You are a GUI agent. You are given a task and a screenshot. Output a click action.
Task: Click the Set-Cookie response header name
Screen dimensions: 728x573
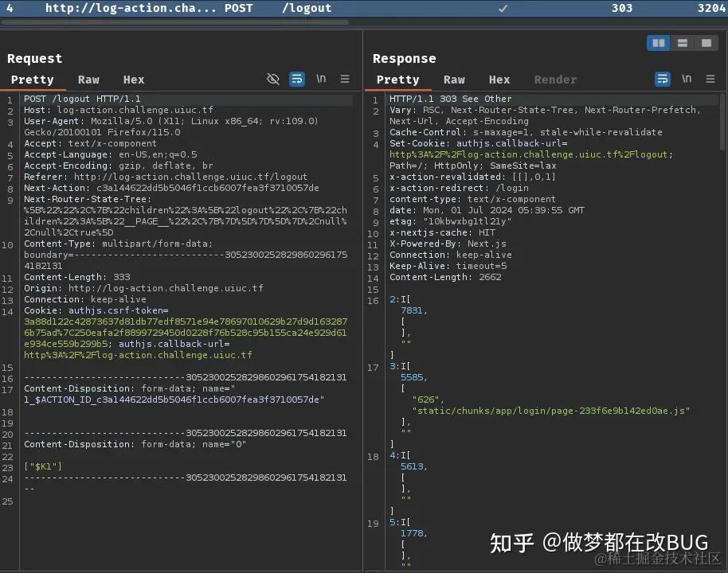pyautogui.click(x=419, y=143)
